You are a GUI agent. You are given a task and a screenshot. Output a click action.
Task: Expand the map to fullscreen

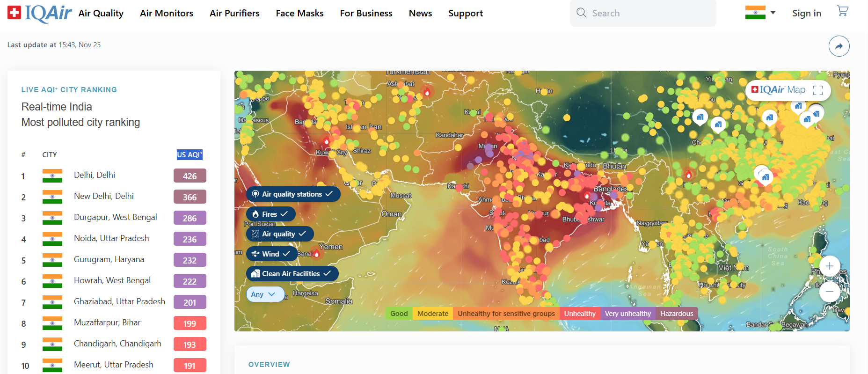click(818, 90)
